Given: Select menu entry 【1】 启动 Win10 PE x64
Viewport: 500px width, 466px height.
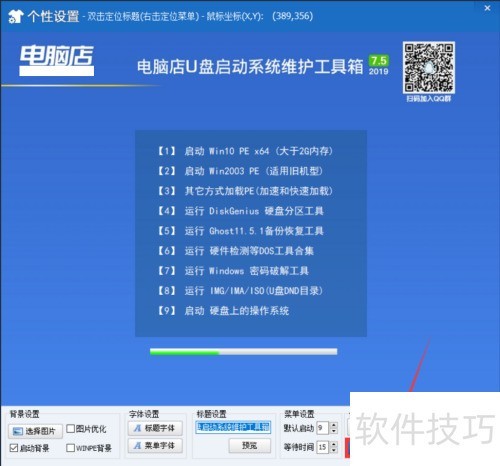Looking at the screenshot, I should pyautogui.click(x=245, y=151).
